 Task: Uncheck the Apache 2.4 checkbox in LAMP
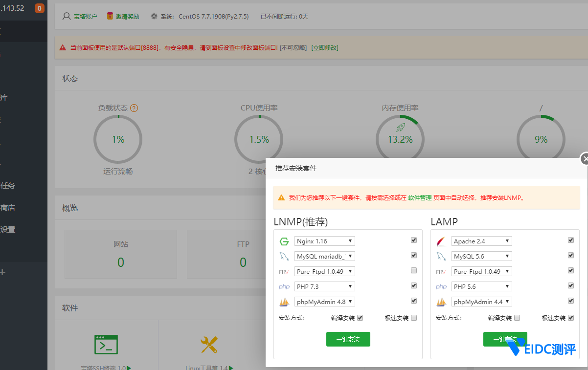tap(570, 240)
